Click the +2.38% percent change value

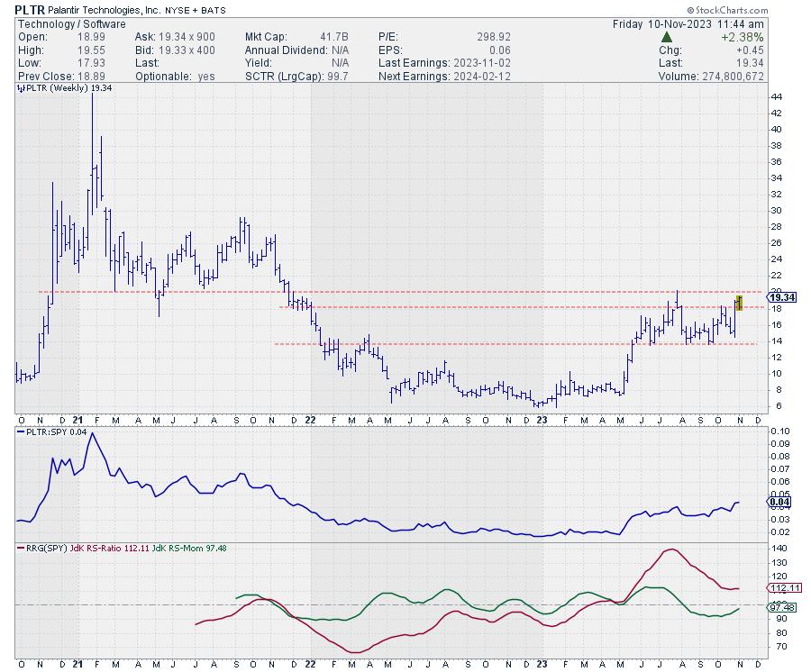click(744, 37)
